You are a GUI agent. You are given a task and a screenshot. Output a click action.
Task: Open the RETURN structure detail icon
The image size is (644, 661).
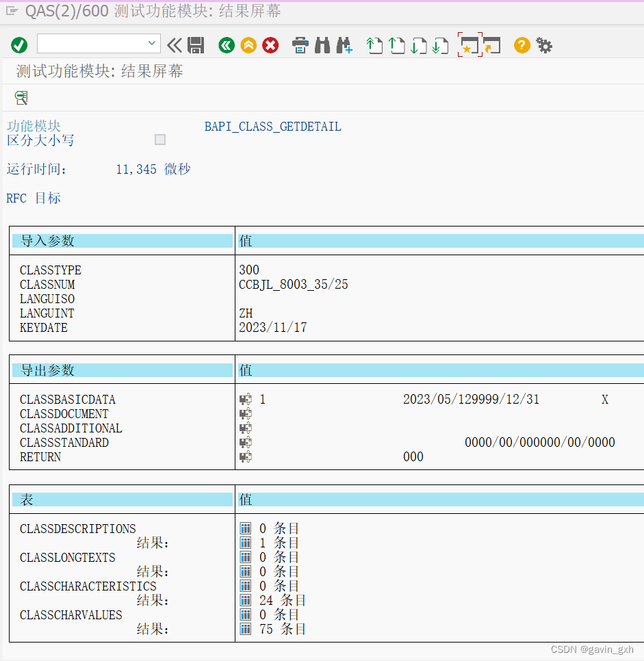245,456
